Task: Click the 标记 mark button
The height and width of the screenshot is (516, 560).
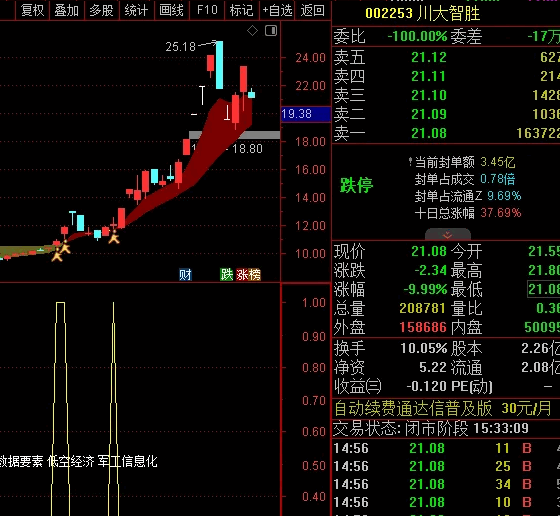Action: (242, 10)
